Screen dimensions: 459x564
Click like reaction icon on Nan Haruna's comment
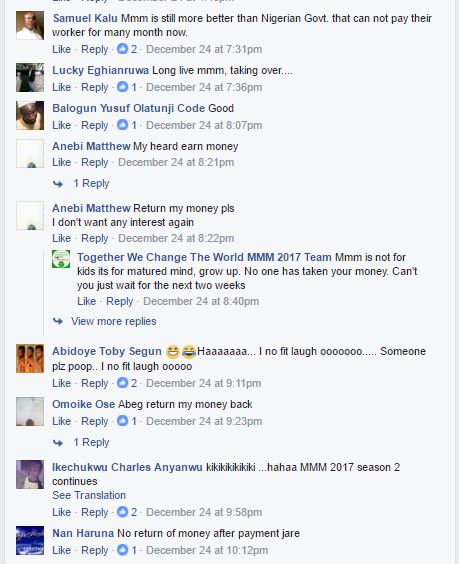(123, 550)
